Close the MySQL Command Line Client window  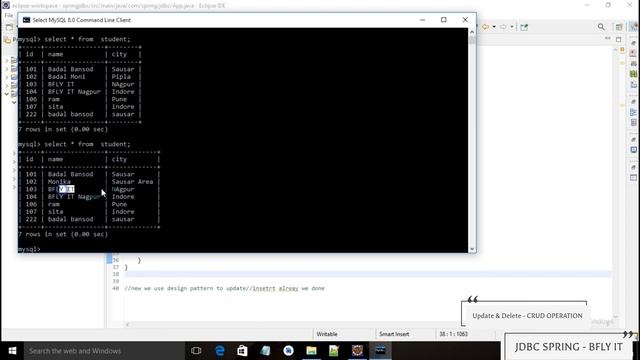[x=465, y=20]
